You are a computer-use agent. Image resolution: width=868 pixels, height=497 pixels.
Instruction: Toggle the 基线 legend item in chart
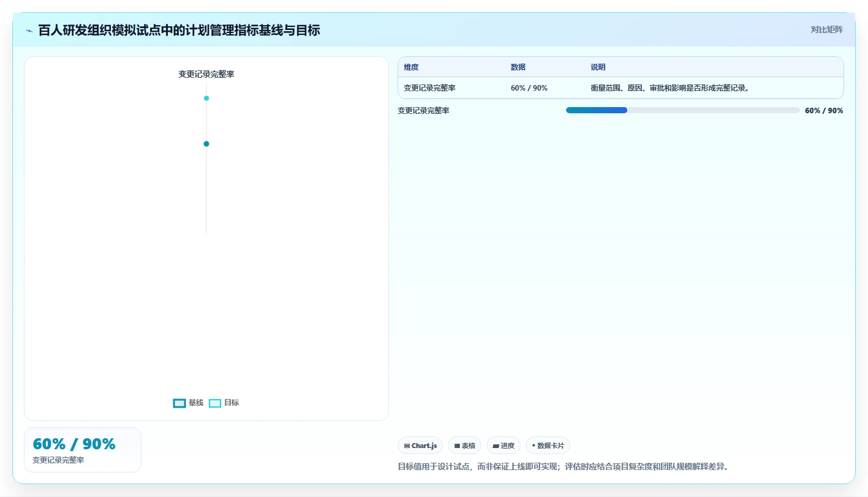click(x=188, y=403)
